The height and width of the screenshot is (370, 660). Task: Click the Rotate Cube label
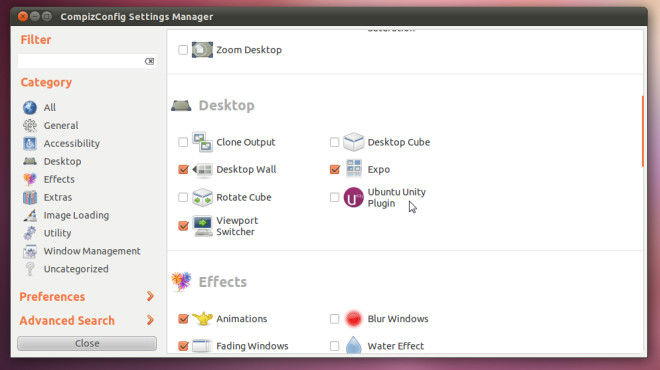(244, 197)
